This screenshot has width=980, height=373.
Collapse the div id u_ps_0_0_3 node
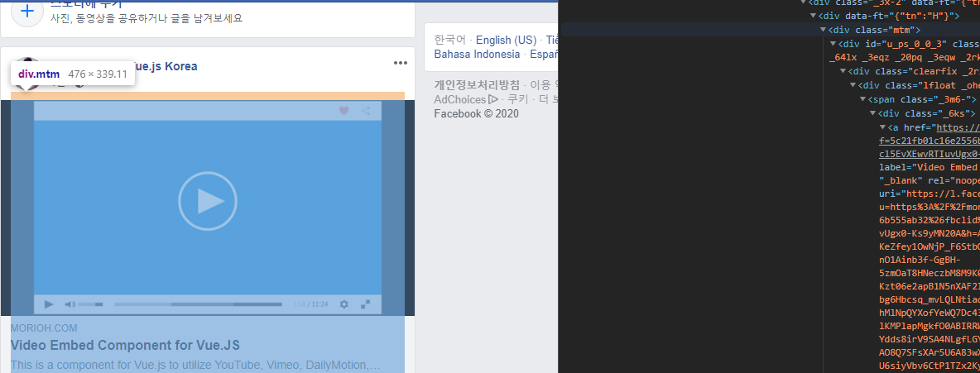click(833, 44)
